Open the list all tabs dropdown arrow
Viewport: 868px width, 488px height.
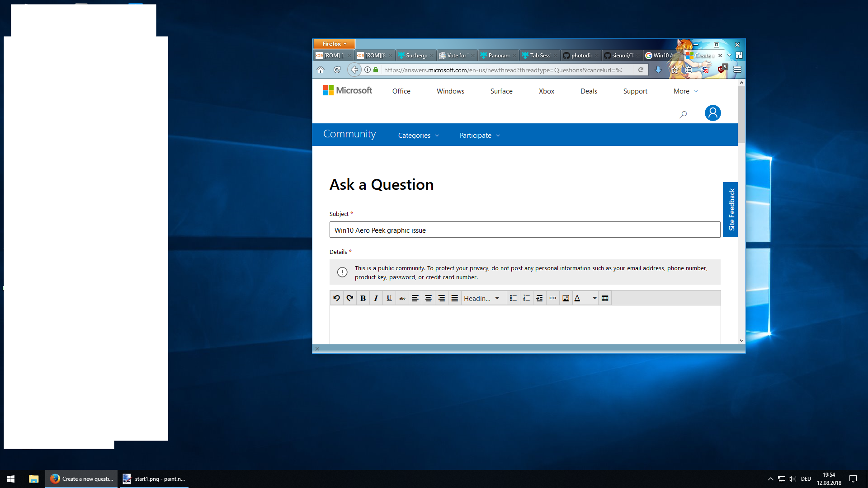point(729,55)
